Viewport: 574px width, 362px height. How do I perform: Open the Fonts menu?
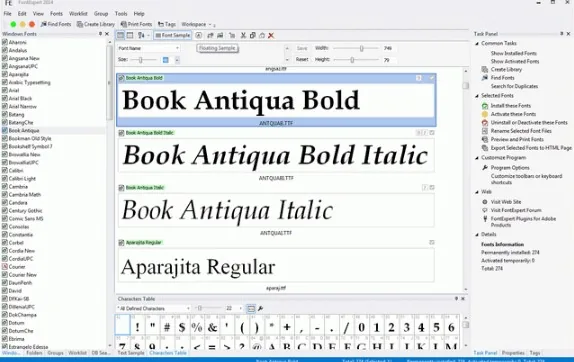click(x=56, y=14)
